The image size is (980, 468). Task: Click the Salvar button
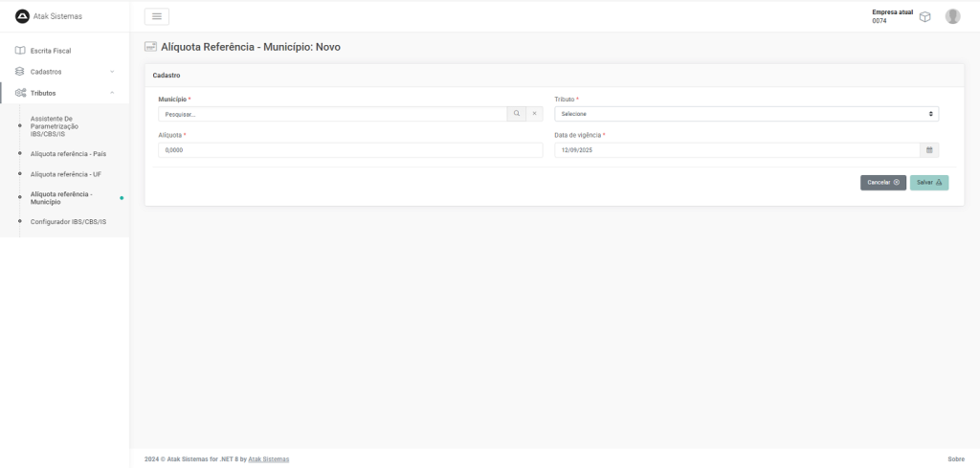click(x=928, y=182)
